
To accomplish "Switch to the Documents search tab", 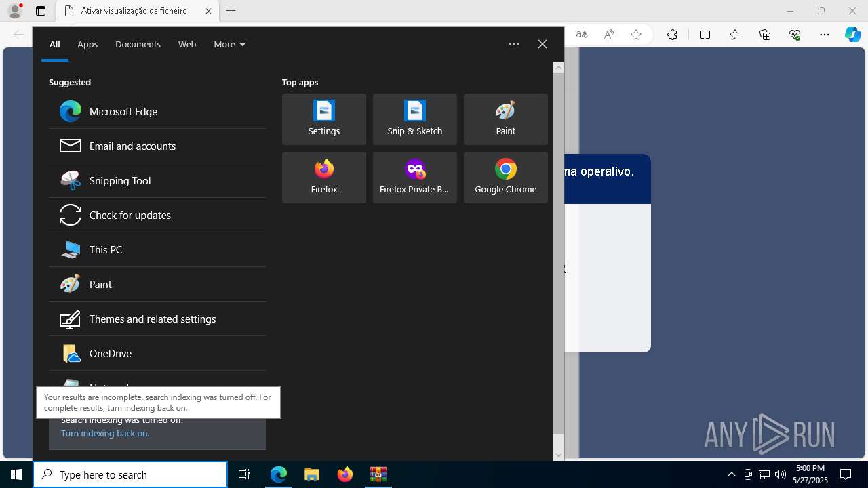I will click(138, 44).
